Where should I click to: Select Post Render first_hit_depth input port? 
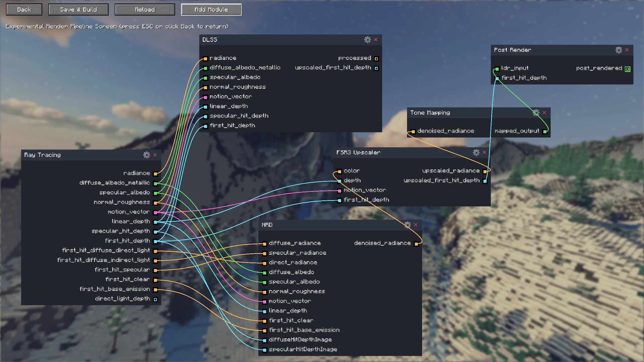[497, 78]
